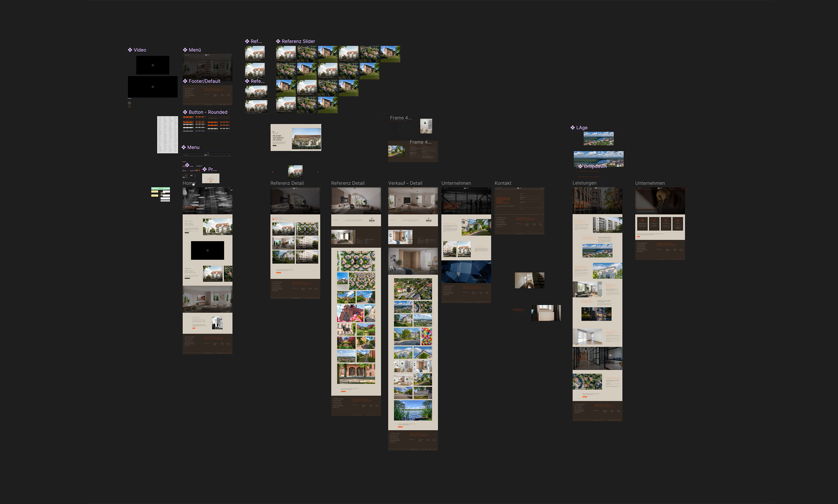The image size is (838, 504).
Task: Click the component icon beside Pr... label
Action: (x=205, y=169)
